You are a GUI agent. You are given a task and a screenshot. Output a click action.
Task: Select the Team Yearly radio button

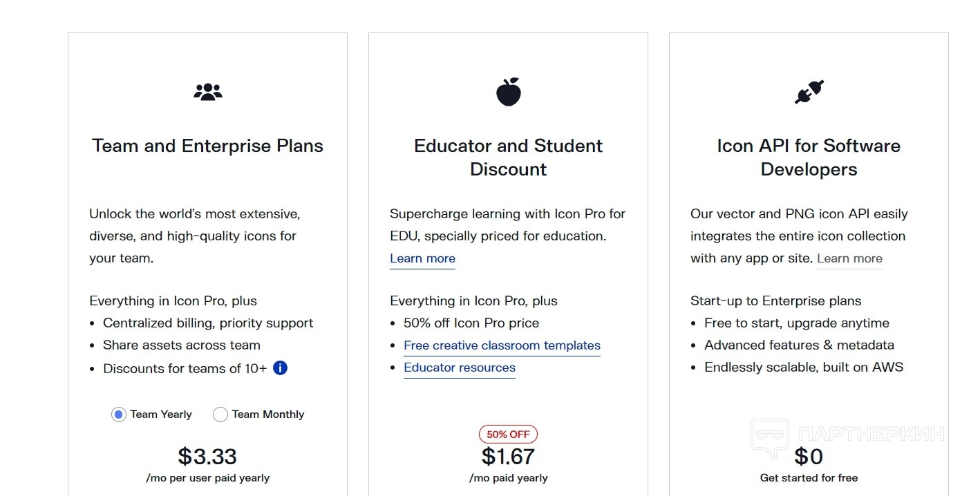coord(118,414)
